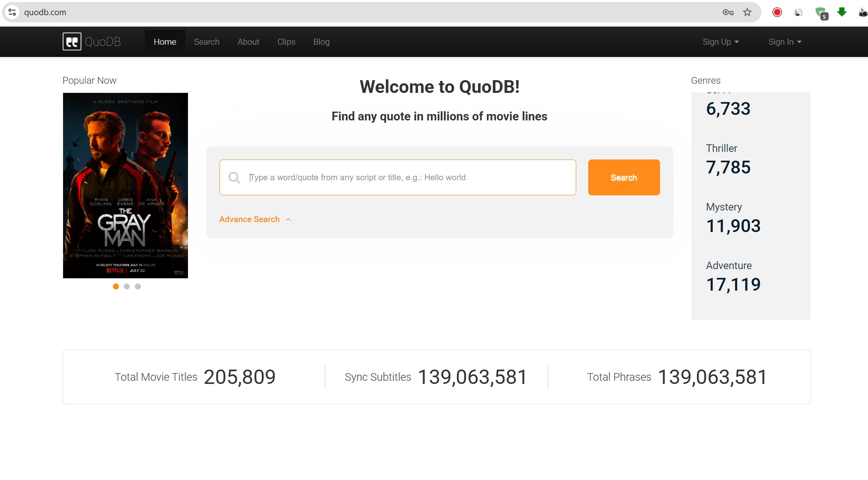Click the password key icon in the address bar
Screen dimensions: 868x480
point(728,12)
